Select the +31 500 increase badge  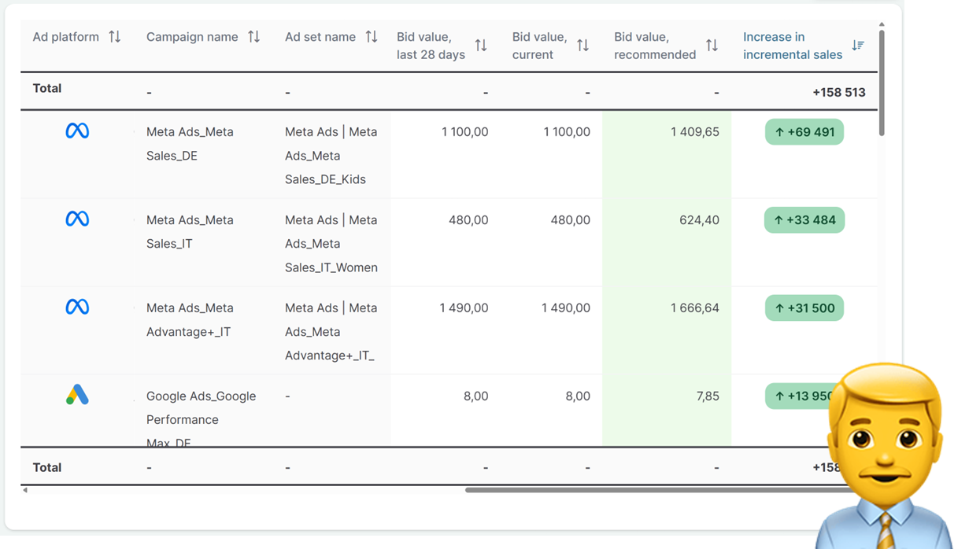pyautogui.click(x=804, y=308)
